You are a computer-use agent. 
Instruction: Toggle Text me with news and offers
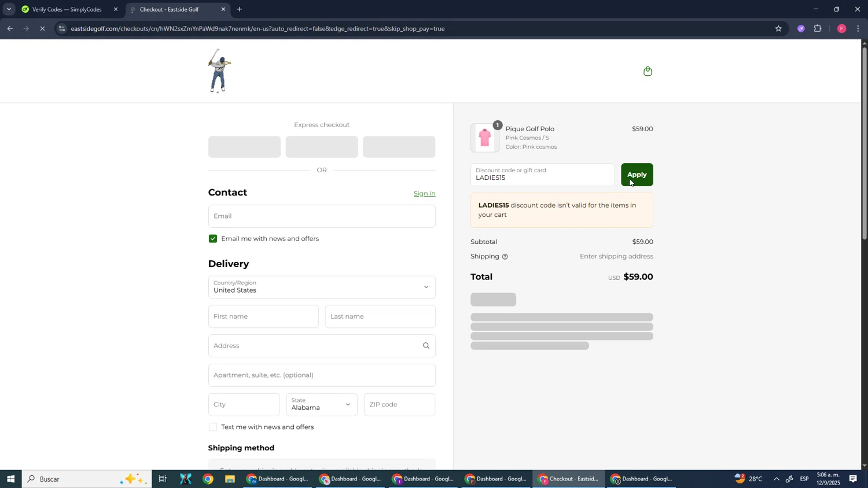click(213, 427)
